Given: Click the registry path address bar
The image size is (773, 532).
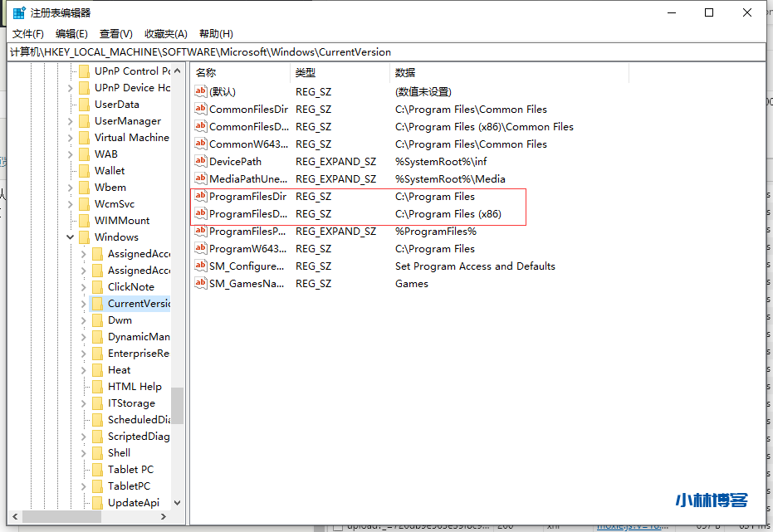Looking at the screenshot, I should click(x=386, y=51).
